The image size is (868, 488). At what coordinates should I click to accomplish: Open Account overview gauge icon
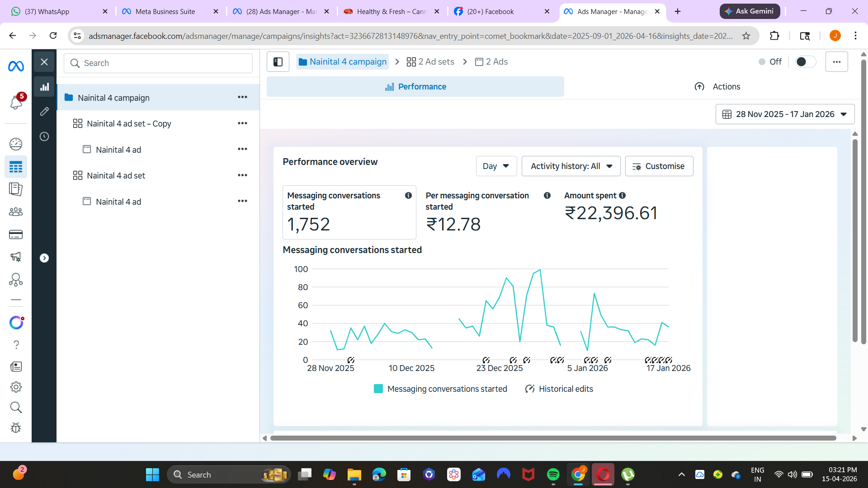tap(16, 144)
